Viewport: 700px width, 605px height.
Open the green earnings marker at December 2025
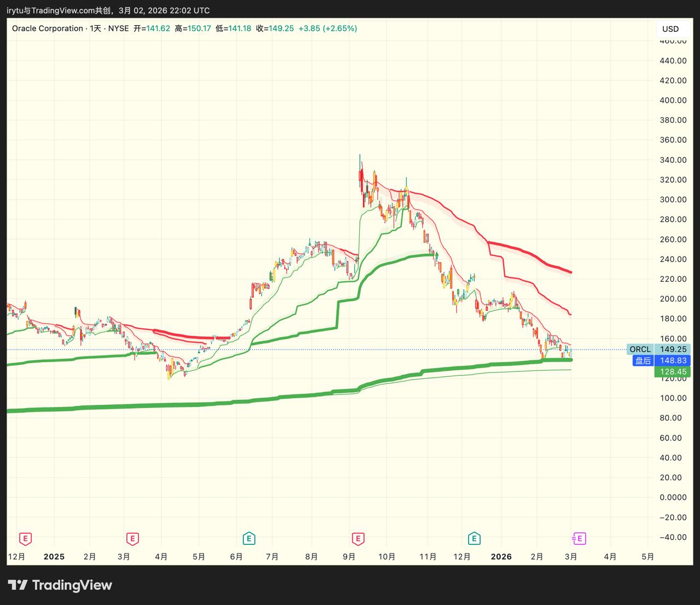[x=474, y=539]
